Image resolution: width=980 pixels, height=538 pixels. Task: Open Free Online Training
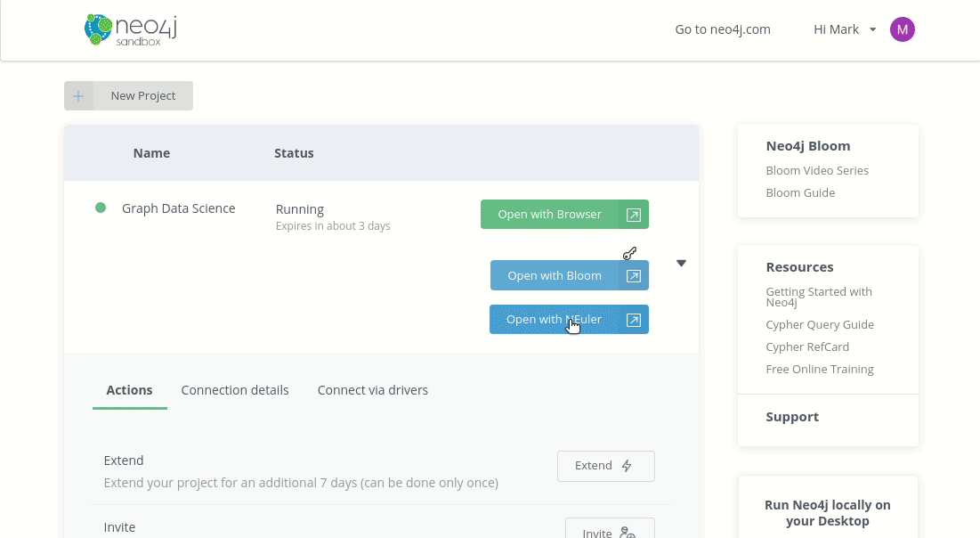coord(819,369)
